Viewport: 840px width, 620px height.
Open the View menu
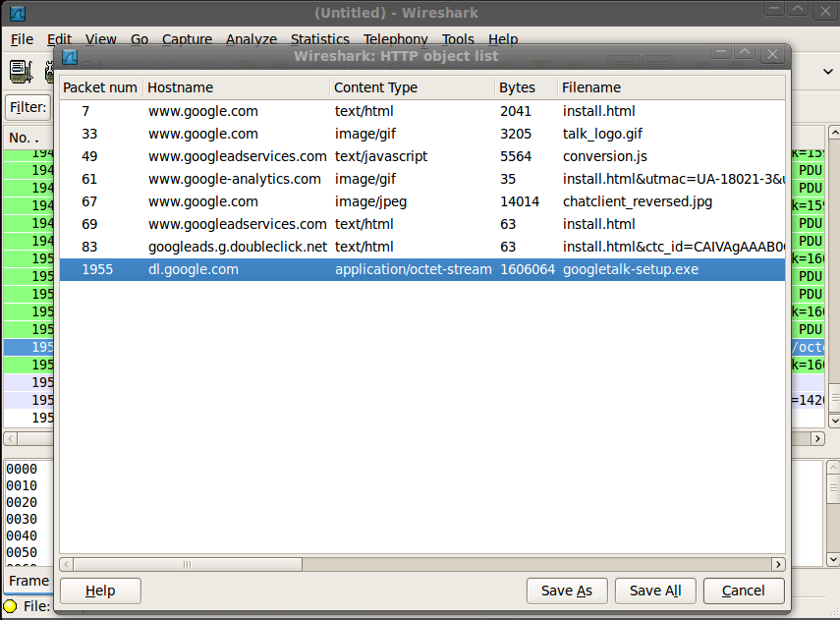[x=101, y=39]
